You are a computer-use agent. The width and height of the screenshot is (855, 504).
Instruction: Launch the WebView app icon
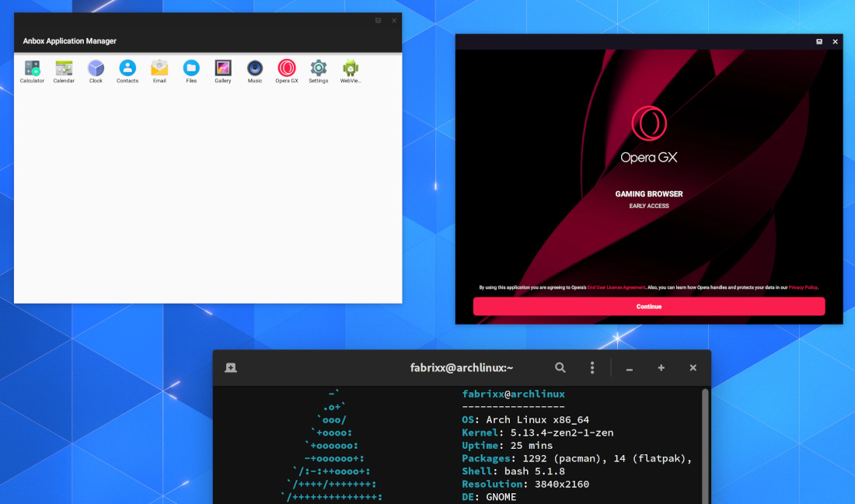click(351, 71)
